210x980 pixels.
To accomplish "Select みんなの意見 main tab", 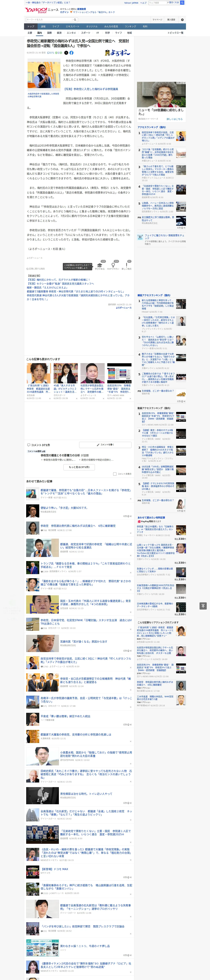I will pos(111,27).
